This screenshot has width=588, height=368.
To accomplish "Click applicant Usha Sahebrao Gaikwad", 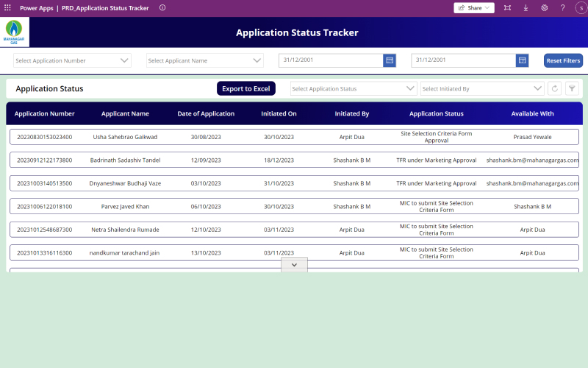I will 125,137.
